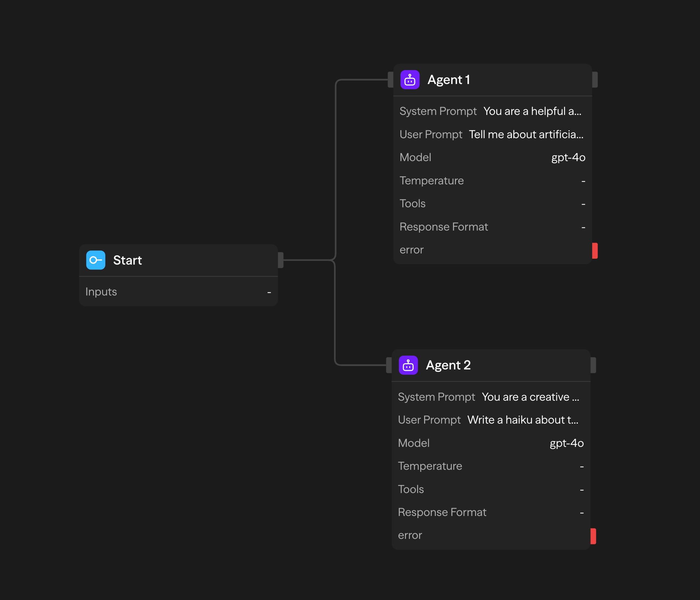Click the Start node's blue key icon
700x600 pixels.
(96, 260)
